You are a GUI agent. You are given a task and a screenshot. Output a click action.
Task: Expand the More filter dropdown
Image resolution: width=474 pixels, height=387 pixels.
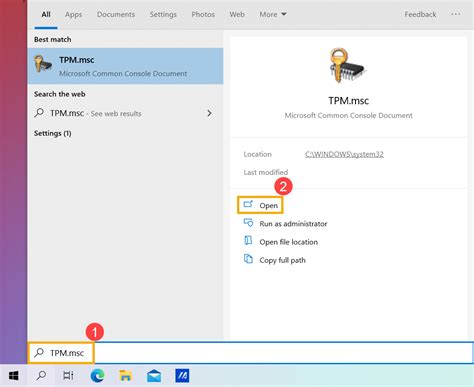pyautogui.click(x=273, y=14)
